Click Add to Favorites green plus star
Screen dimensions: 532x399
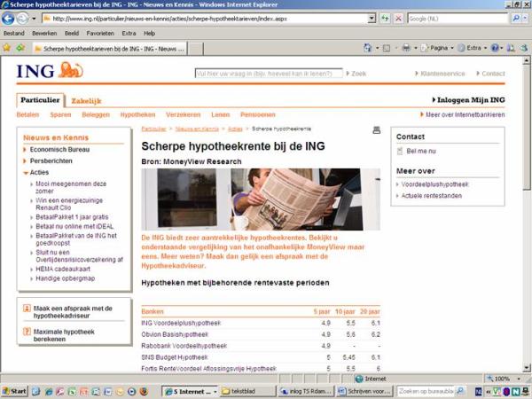coord(20,48)
